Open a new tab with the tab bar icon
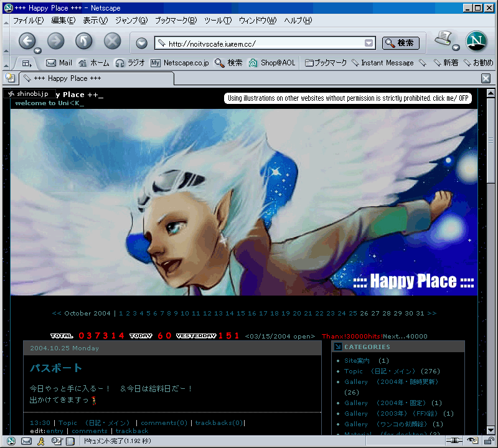This screenshot has width=498, height=448. point(10,78)
